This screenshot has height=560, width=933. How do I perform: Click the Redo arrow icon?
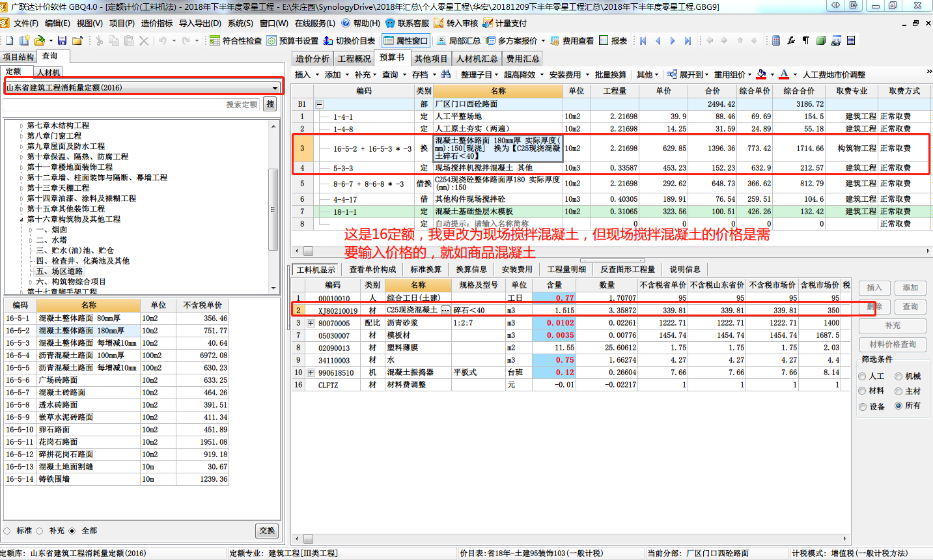pyautogui.click(x=186, y=40)
